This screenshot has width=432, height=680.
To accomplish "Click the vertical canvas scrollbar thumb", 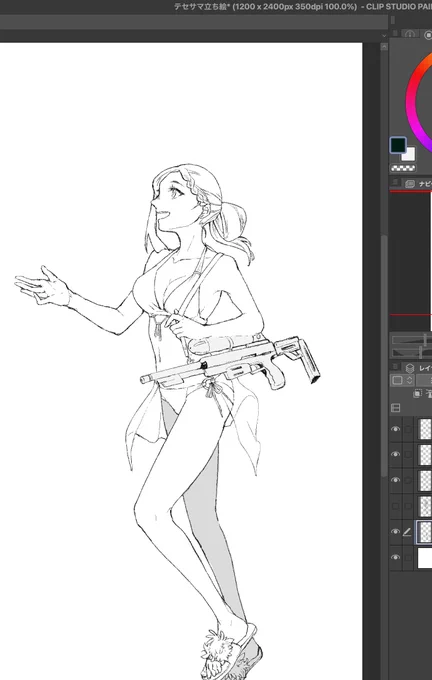I will coord(384,356).
